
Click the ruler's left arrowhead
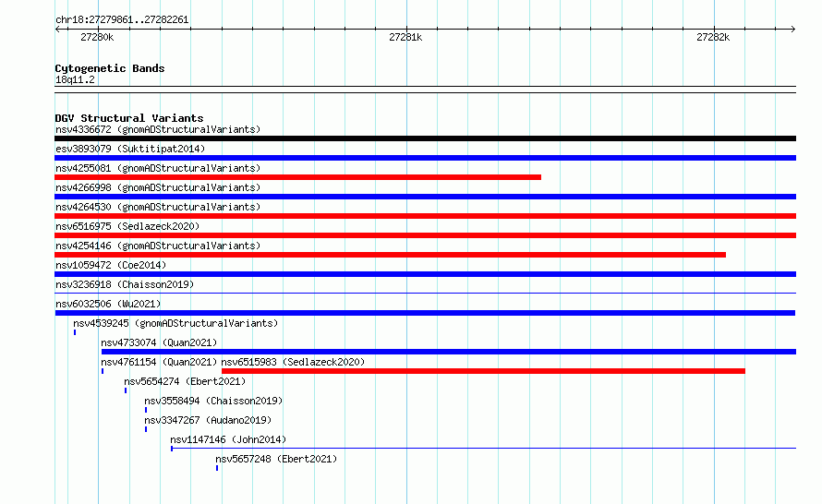pos(57,30)
